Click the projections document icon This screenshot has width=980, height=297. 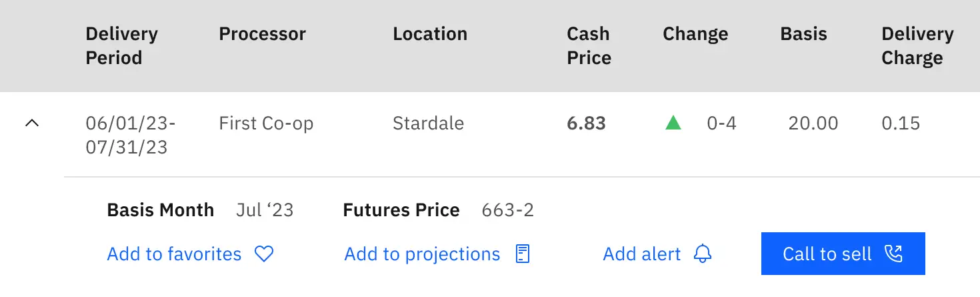(x=523, y=254)
